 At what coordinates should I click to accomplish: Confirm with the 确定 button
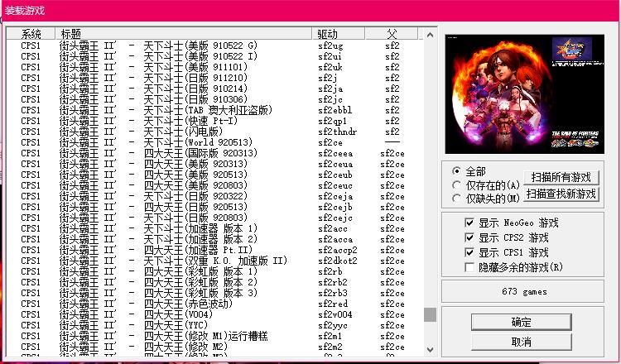click(x=521, y=322)
